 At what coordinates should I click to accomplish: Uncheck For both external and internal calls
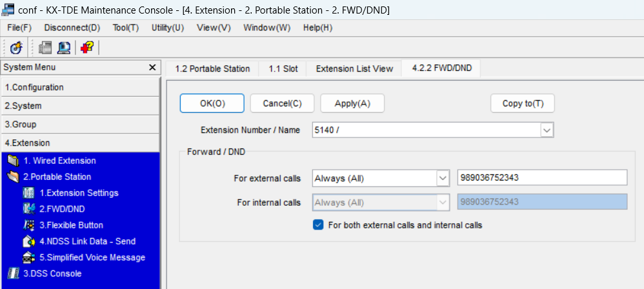point(318,225)
